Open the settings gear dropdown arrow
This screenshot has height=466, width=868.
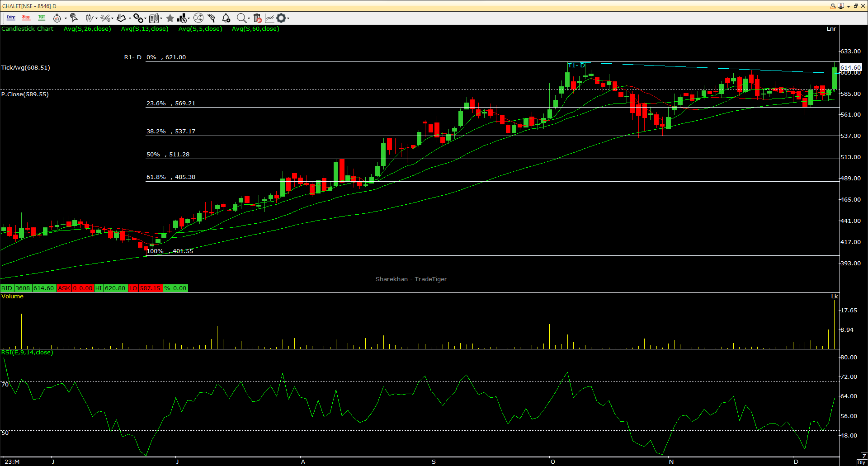(x=288, y=19)
